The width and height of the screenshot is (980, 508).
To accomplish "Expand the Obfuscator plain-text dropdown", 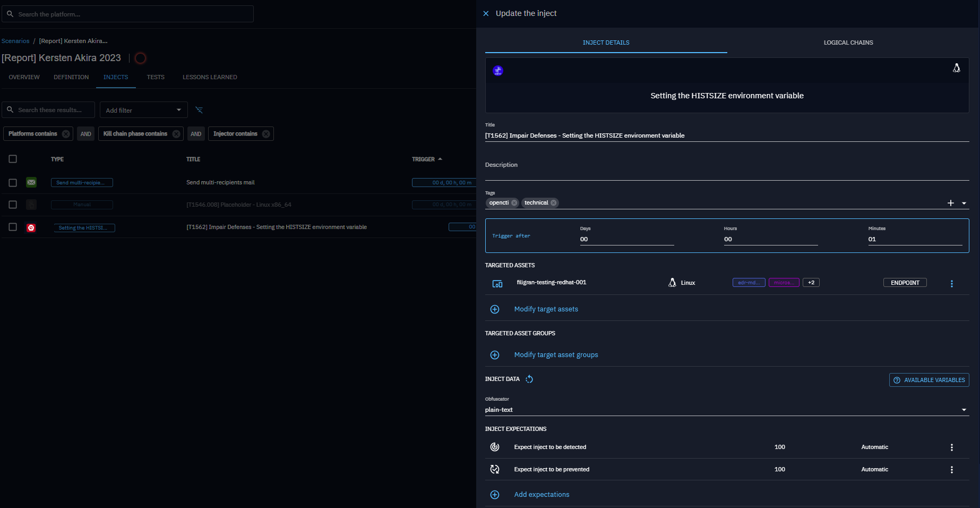I will point(964,410).
